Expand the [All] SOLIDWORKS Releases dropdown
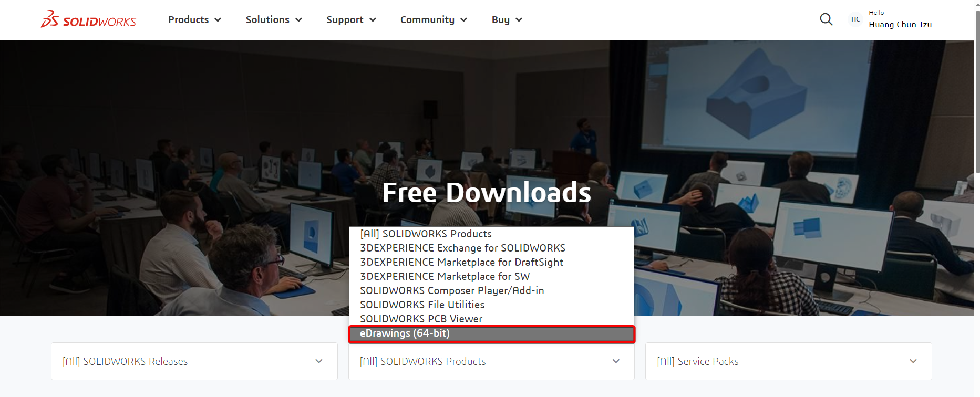Image resolution: width=980 pixels, height=397 pixels. pyautogui.click(x=194, y=361)
